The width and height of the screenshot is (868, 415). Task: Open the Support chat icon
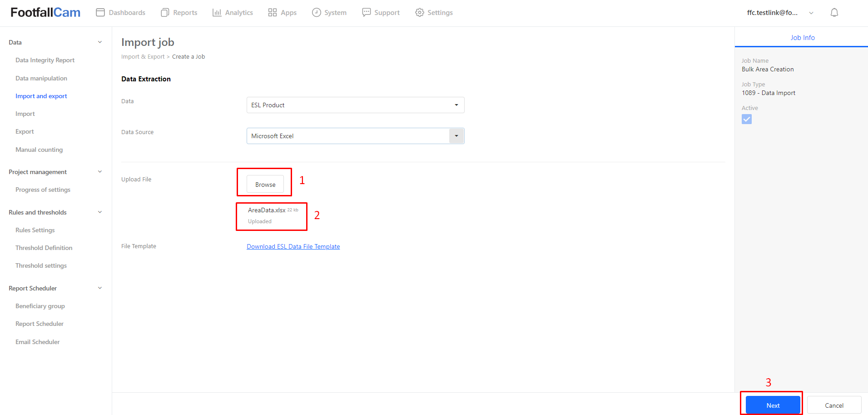(x=366, y=13)
